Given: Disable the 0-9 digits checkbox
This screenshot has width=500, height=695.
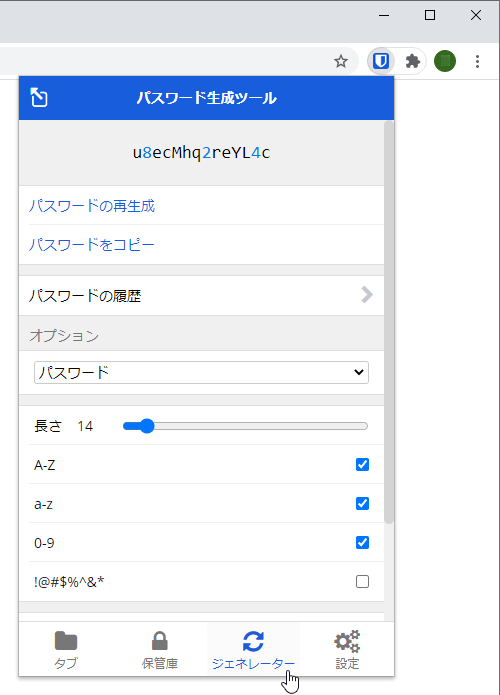Looking at the screenshot, I should [x=362, y=543].
